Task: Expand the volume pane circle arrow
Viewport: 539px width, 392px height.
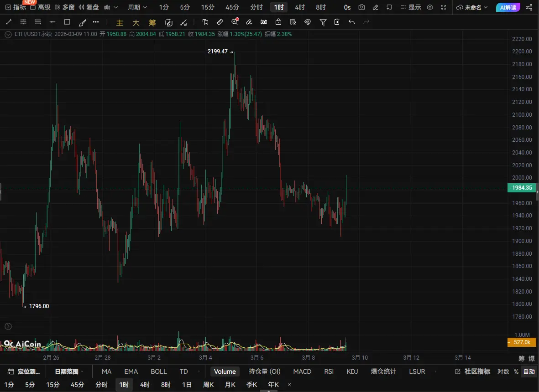Action: pyautogui.click(x=8, y=326)
